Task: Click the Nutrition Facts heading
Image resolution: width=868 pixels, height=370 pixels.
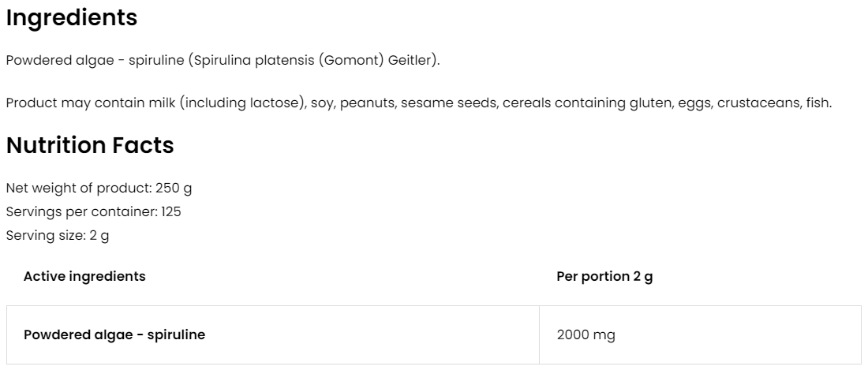Action: pos(89,145)
